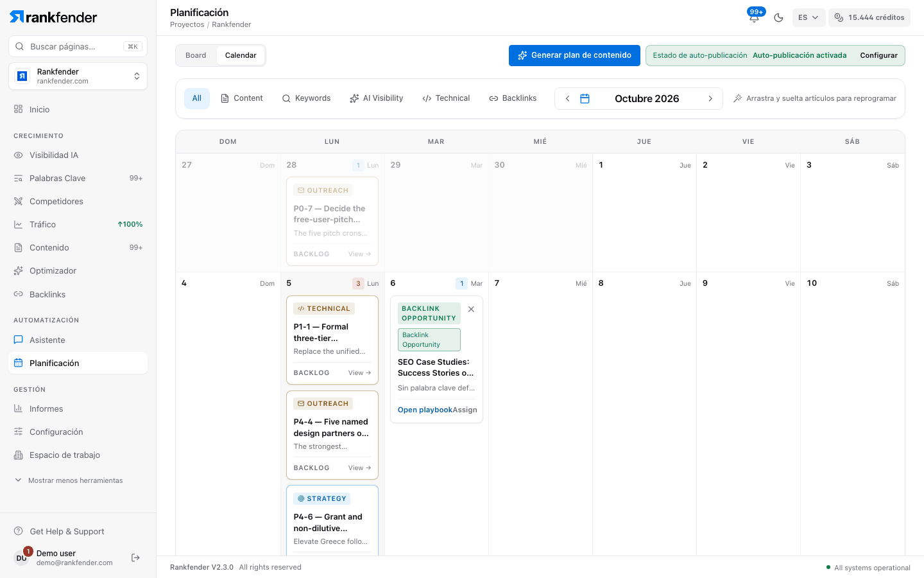Select the All filter
This screenshot has width=924, height=578.
(197, 98)
